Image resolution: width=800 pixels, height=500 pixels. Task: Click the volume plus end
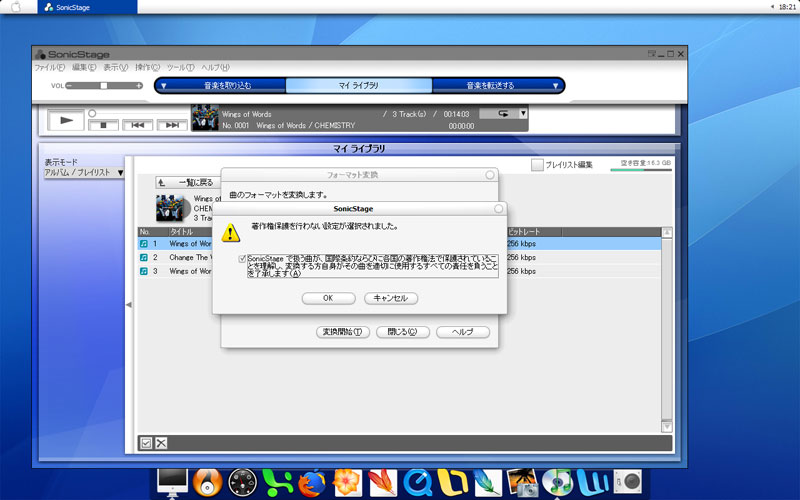[x=139, y=86]
